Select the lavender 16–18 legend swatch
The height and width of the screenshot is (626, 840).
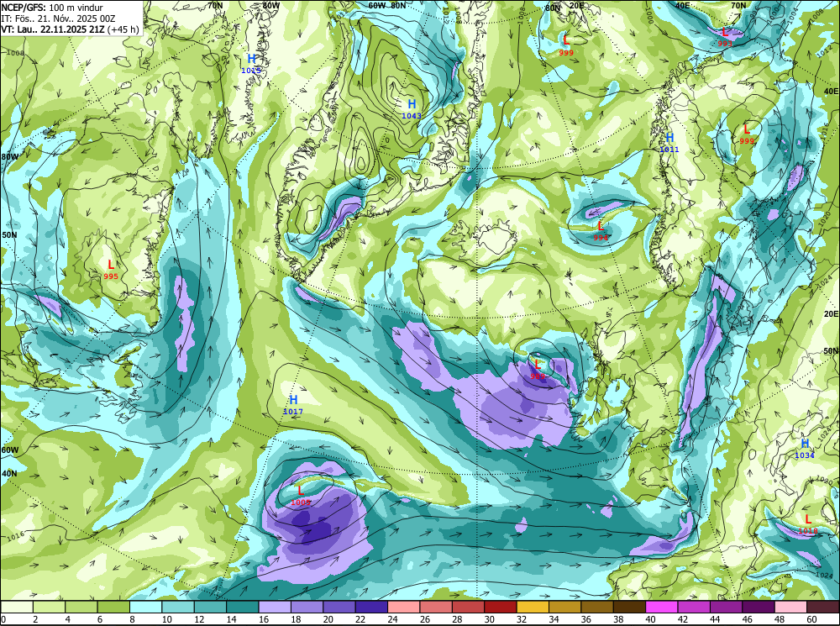(275, 607)
